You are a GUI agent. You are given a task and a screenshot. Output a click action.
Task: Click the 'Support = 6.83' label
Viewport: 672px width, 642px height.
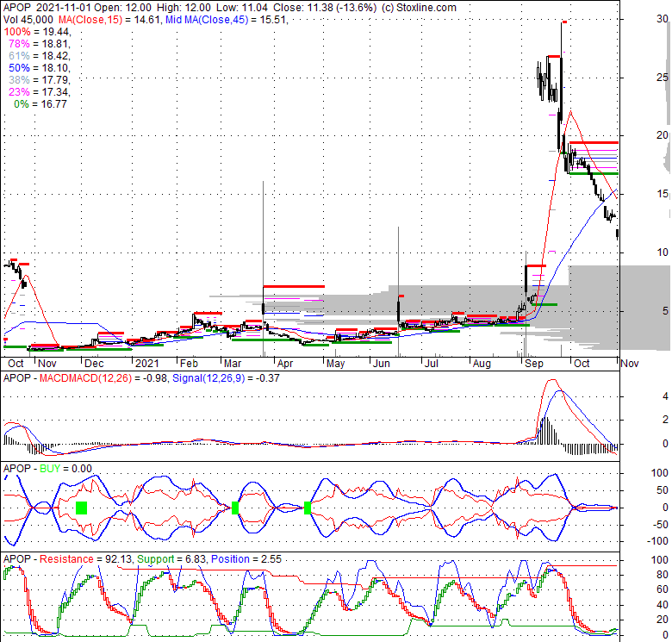171,559
